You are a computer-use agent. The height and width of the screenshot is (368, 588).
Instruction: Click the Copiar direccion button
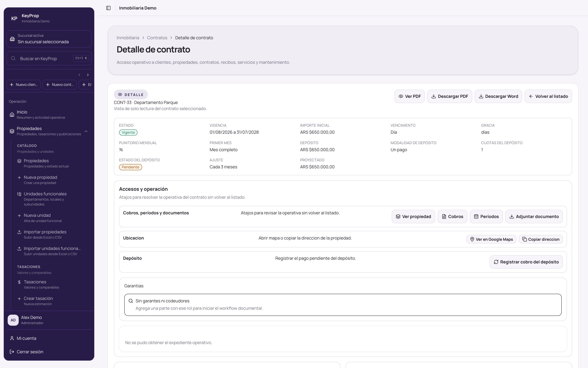[x=541, y=240]
